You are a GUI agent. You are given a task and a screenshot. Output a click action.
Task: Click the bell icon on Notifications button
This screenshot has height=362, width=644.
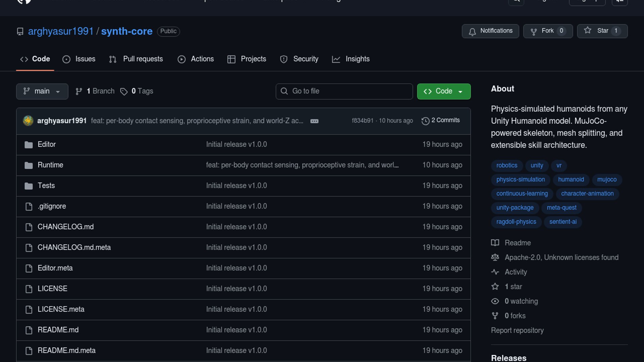(472, 32)
